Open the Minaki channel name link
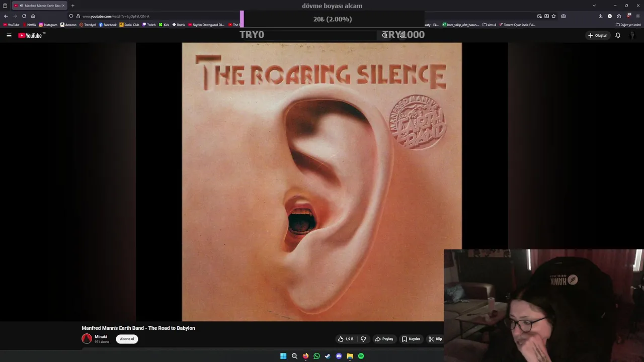The width and height of the screenshot is (644, 362). (101, 337)
